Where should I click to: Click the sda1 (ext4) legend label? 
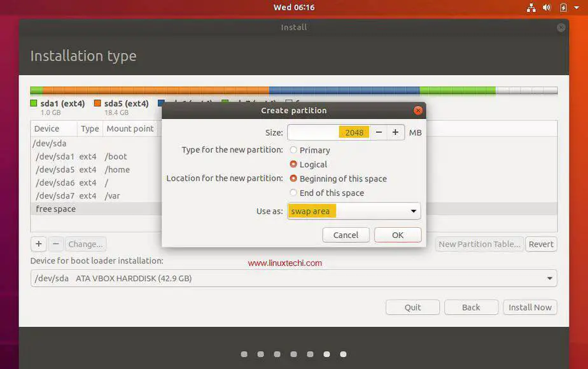[x=62, y=103]
